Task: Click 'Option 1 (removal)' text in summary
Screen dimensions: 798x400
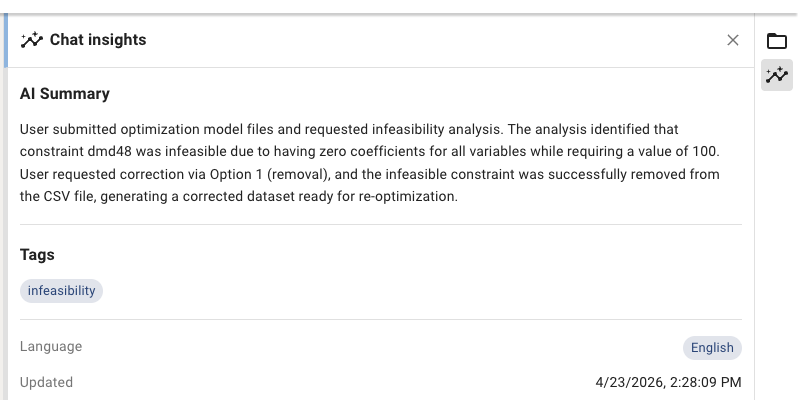Action: tap(270, 174)
